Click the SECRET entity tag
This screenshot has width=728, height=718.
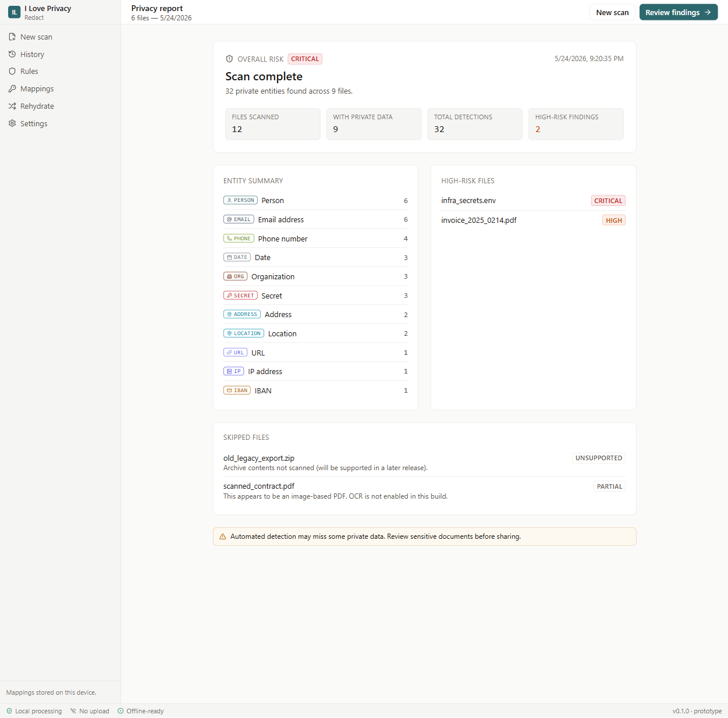pyautogui.click(x=240, y=296)
